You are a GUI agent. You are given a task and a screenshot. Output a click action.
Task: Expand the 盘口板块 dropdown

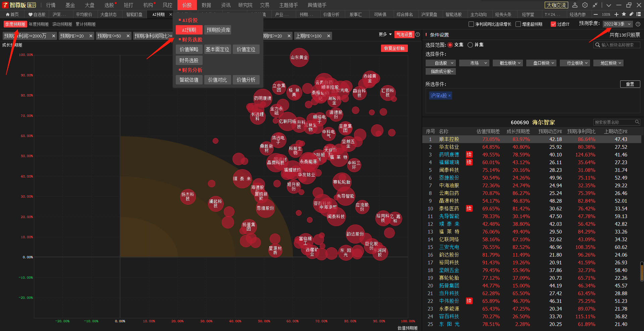point(541,63)
